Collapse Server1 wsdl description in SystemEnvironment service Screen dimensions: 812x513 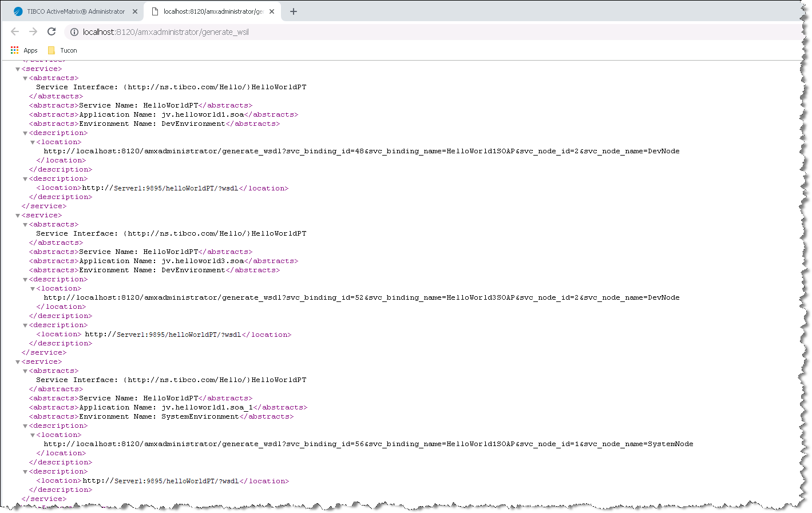pyautogui.click(x=25, y=472)
